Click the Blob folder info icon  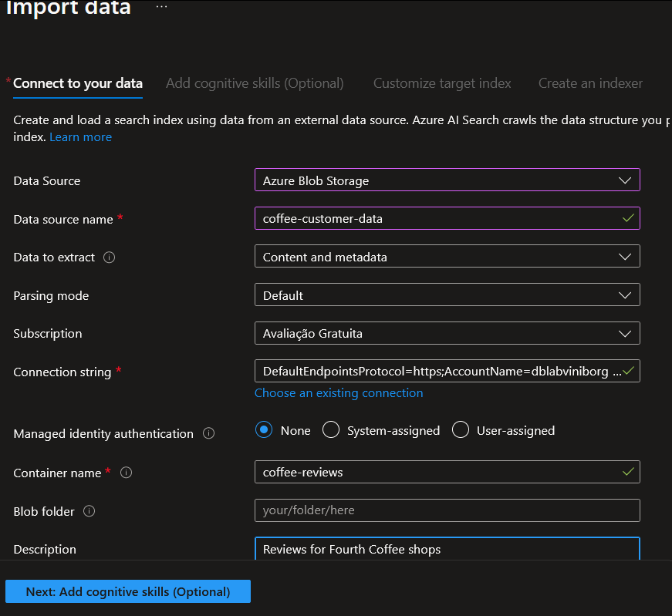click(x=89, y=511)
